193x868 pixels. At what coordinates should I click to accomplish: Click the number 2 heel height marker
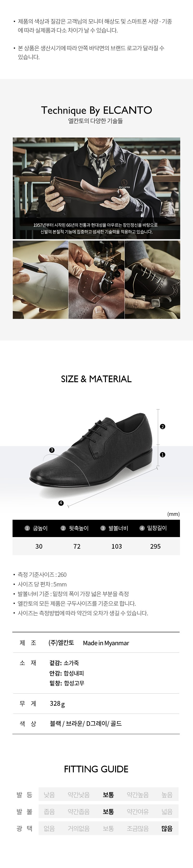point(163,427)
